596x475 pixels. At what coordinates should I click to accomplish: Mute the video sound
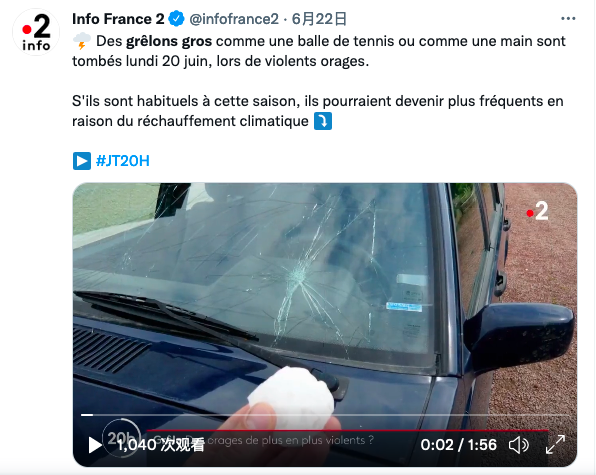(x=518, y=445)
